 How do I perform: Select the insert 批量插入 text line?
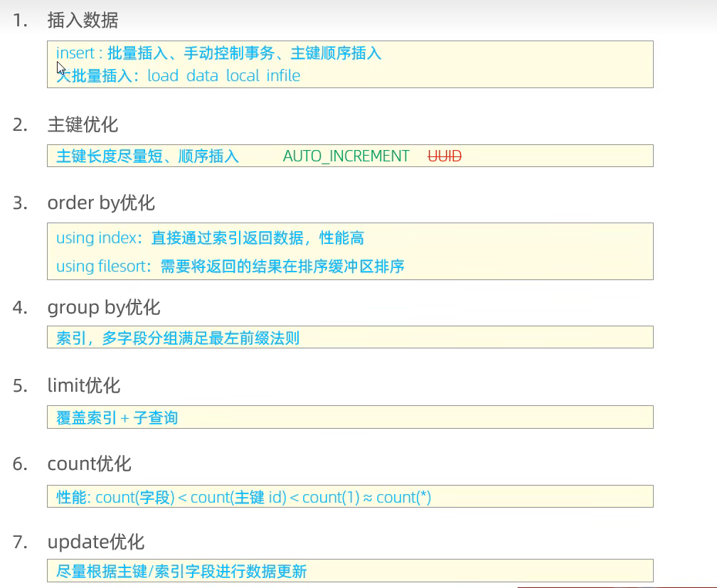218,53
